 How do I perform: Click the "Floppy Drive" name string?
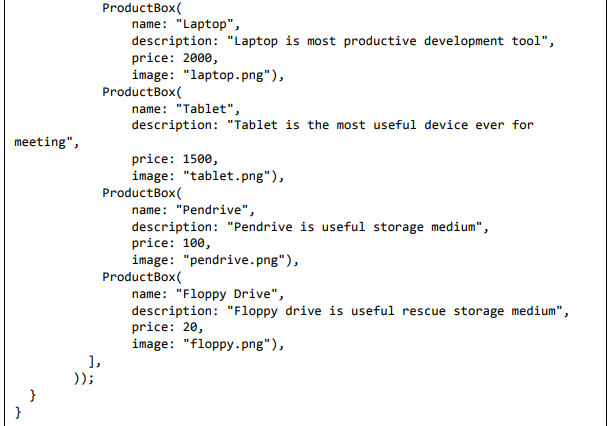point(230,294)
